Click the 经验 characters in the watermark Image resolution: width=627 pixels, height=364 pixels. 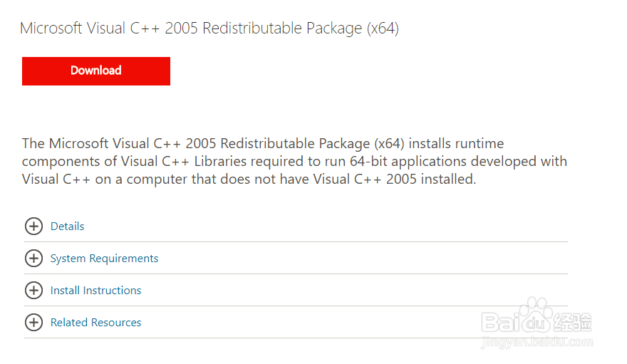click(x=572, y=322)
